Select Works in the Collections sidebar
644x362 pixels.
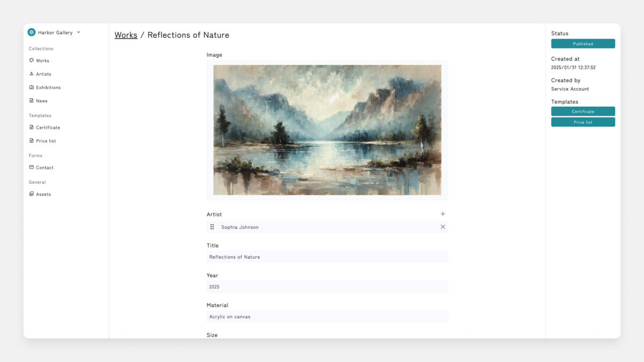(41, 60)
